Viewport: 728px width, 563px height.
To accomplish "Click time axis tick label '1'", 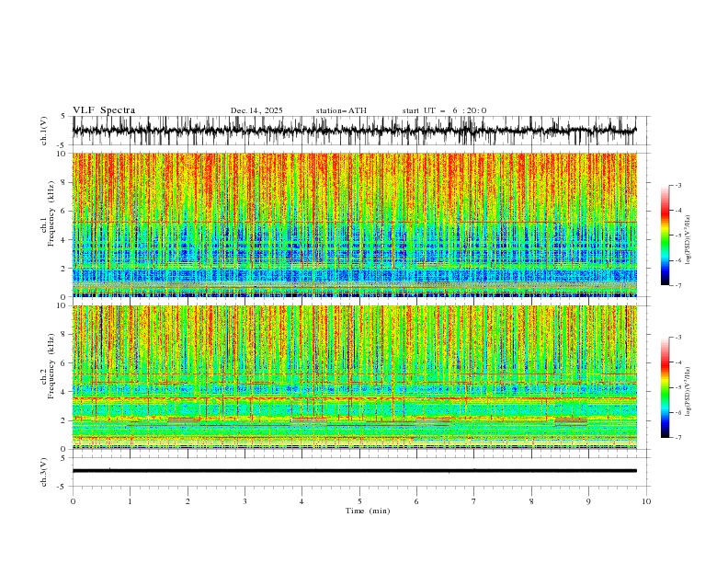I will (130, 501).
